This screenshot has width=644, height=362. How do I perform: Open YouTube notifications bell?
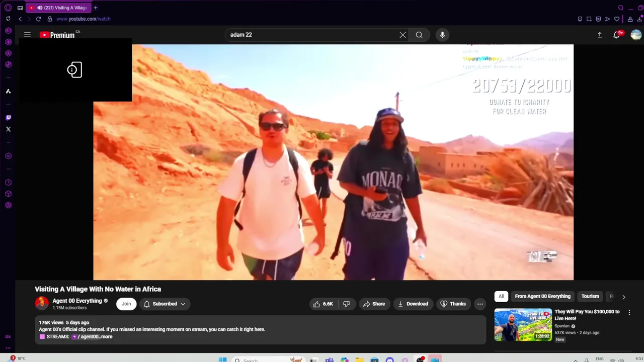(616, 35)
